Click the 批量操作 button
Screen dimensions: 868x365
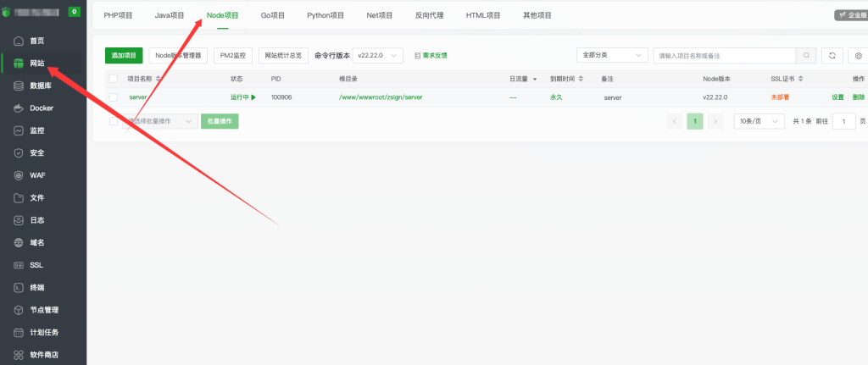(220, 121)
